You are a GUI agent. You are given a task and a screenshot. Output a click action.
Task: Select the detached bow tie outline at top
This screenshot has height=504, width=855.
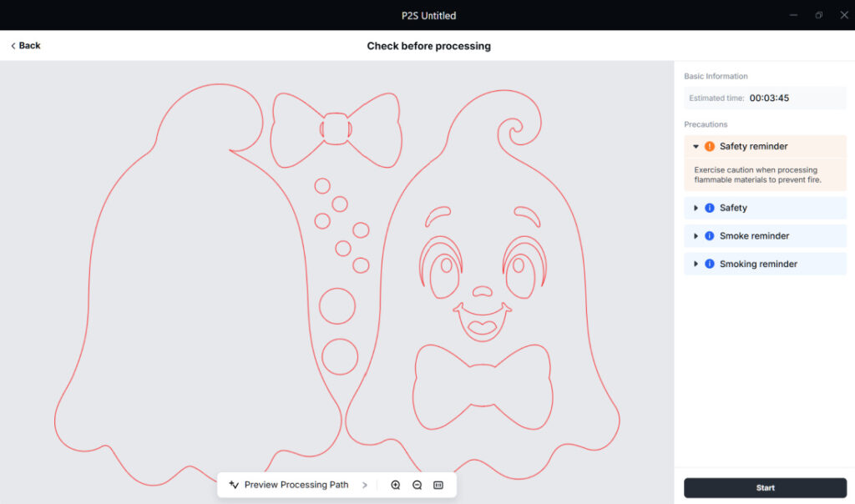pyautogui.click(x=336, y=130)
